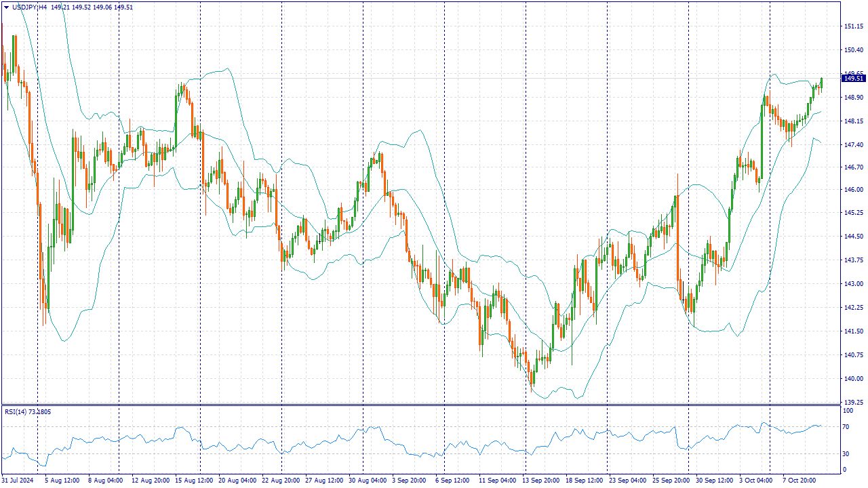Image resolution: width=868 pixels, height=488 pixels.
Task: Click the 150.40 price axis label
Action: point(853,50)
